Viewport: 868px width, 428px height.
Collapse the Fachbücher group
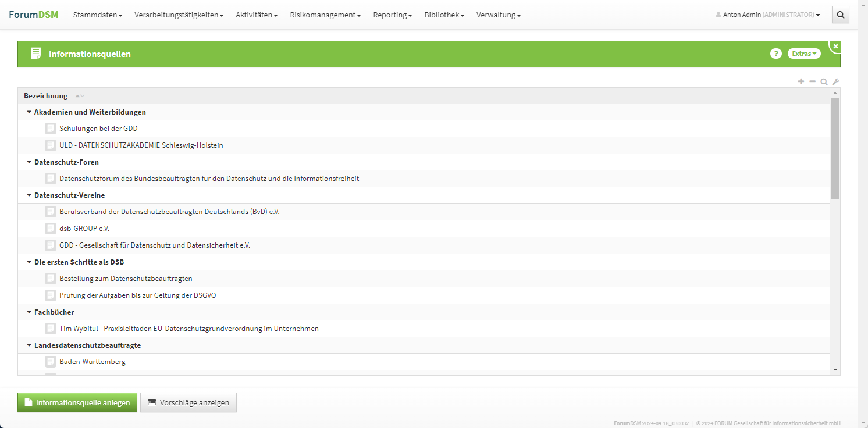pos(29,312)
